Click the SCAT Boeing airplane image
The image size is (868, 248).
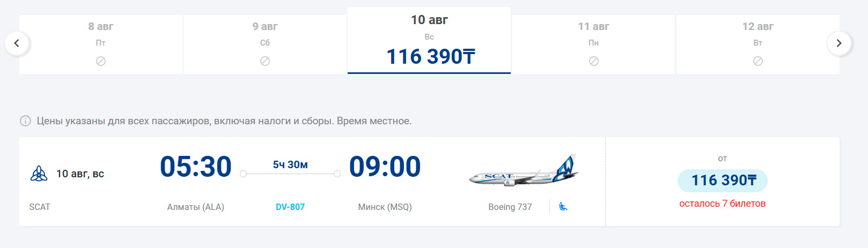click(524, 170)
